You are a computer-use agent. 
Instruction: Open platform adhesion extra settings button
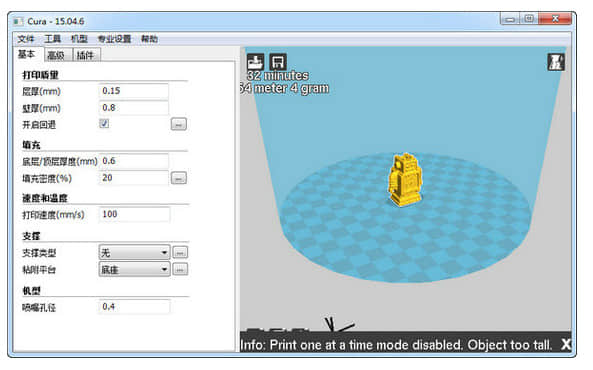point(180,269)
